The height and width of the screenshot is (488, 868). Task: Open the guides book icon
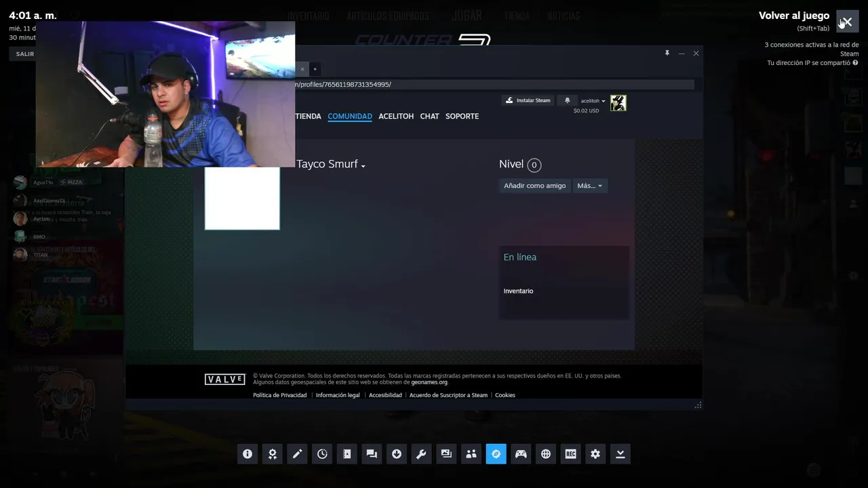pyautogui.click(x=347, y=454)
